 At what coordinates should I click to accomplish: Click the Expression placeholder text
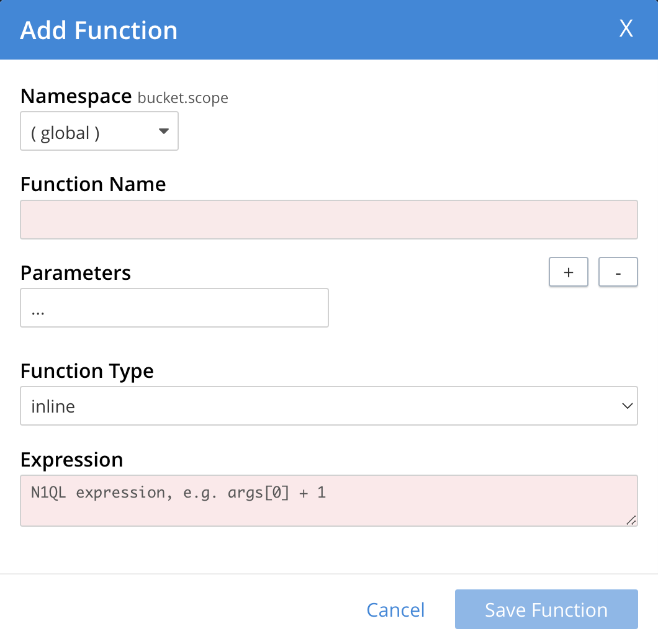pos(177,492)
